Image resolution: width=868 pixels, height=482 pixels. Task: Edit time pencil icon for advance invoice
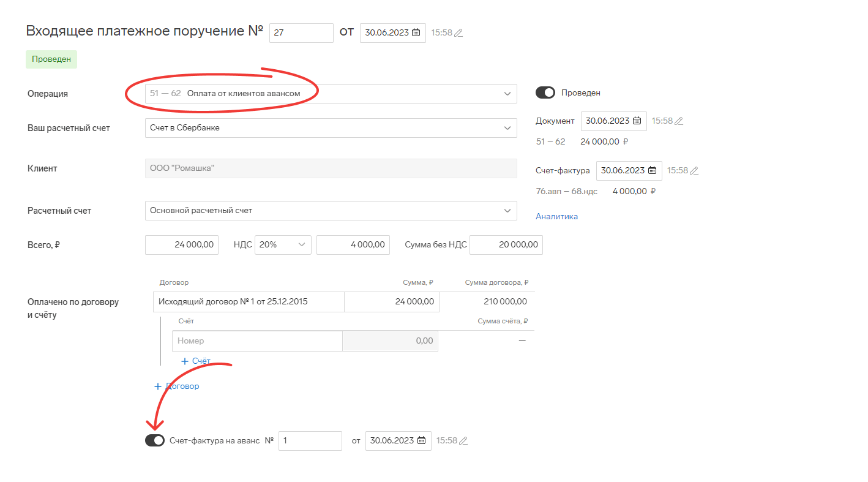point(463,441)
